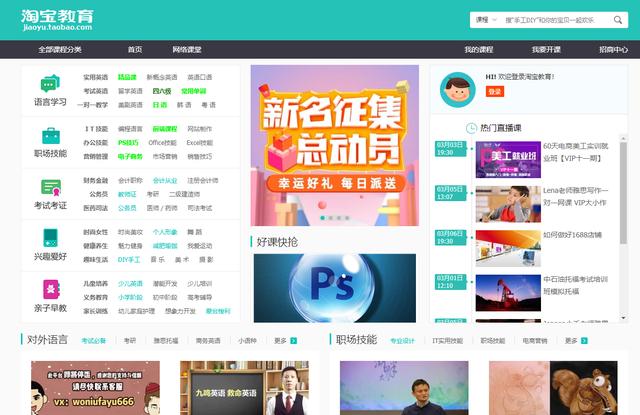
Task: Open the squirrel drawing course thumbnail
Action: click(x=553, y=388)
